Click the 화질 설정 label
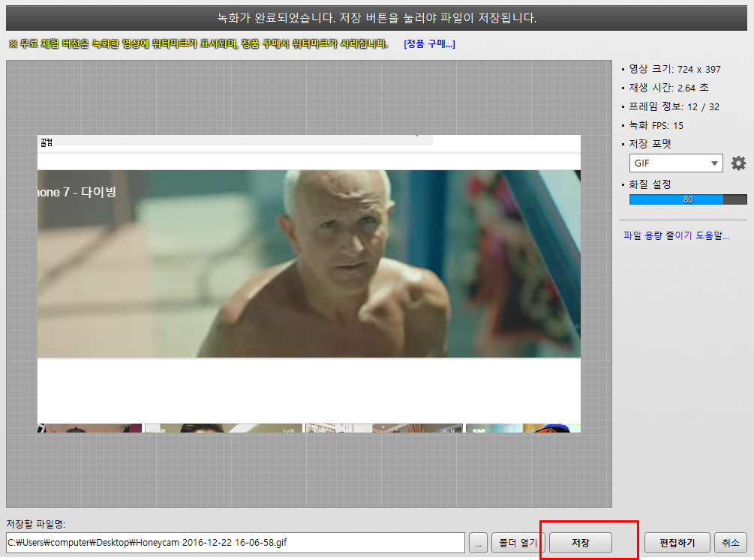Image resolution: width=754 pixels, height=560 pixels. 650,184
